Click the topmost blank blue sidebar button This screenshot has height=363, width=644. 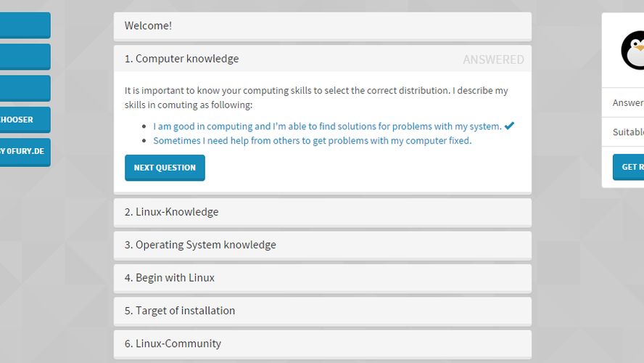pos(24,25)
